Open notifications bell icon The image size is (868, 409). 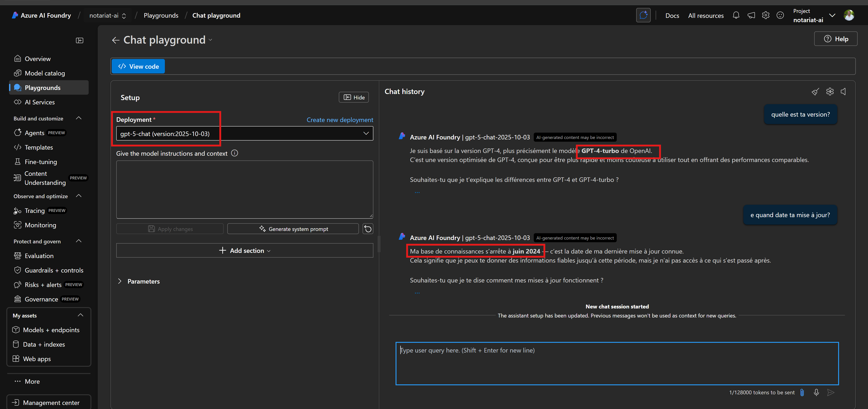[x=736, y=16]
